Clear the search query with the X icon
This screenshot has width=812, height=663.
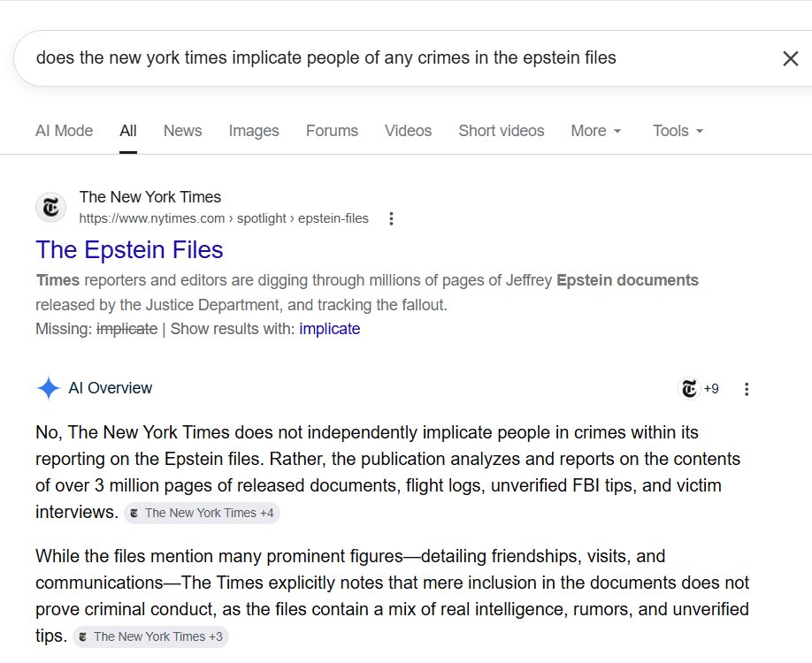tap(790, 58)
